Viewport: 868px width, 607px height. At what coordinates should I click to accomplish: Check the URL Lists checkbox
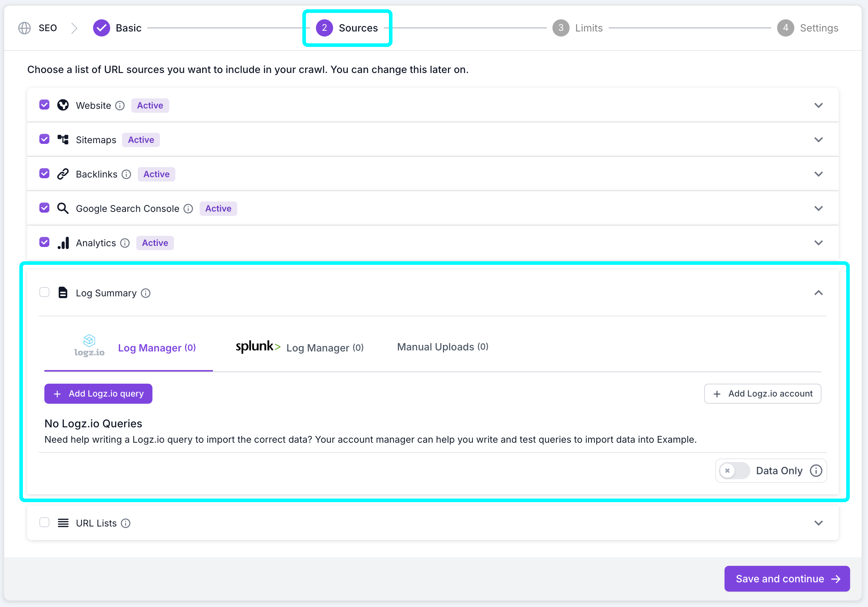click(44, 522)
